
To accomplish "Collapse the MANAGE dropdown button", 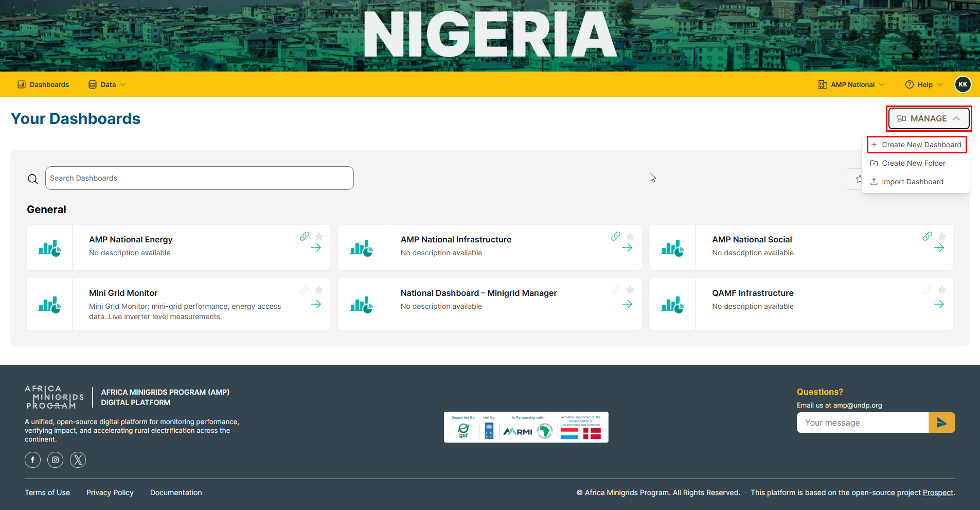I will [x=929, y=118].
